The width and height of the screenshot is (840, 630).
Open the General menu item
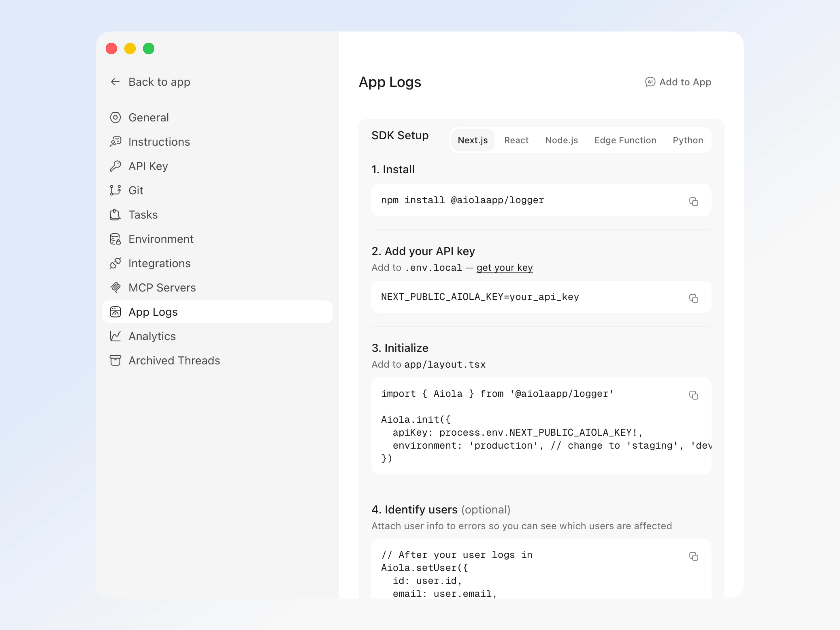coord(218,118)
